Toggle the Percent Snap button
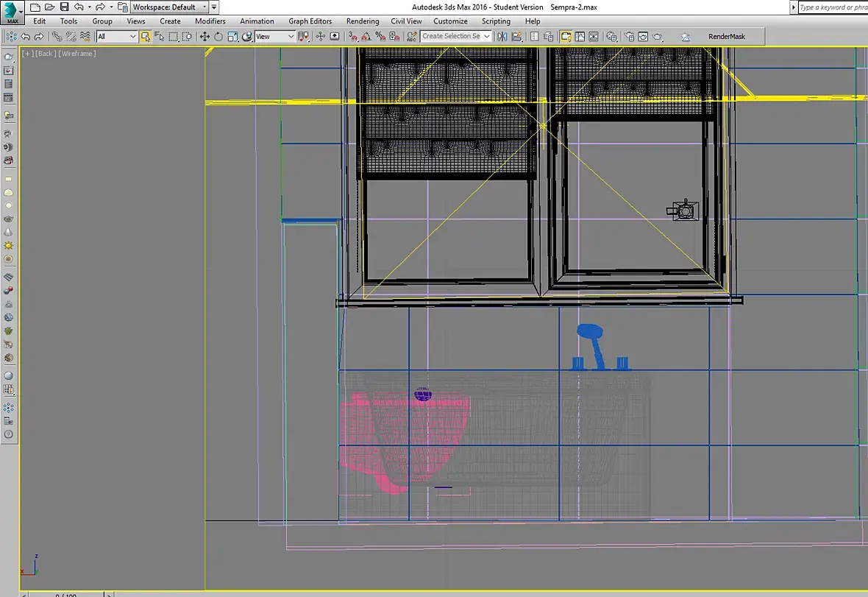 380,37
